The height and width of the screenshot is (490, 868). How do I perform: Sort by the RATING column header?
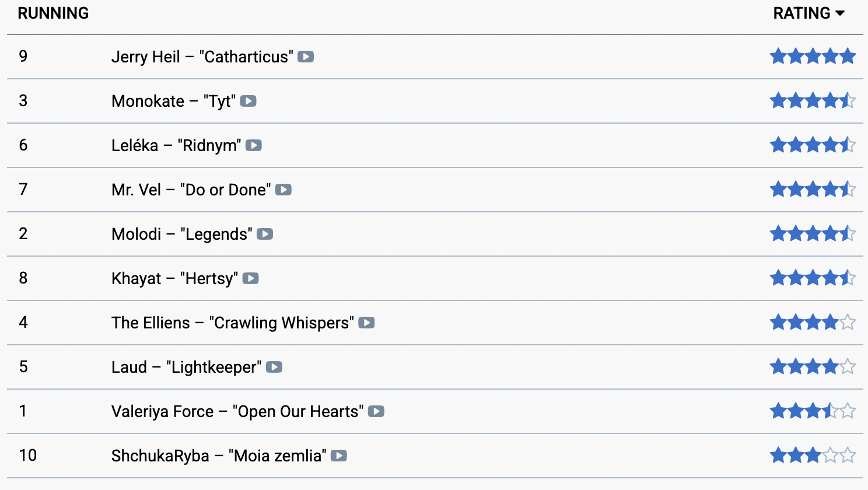pos(801,13)
